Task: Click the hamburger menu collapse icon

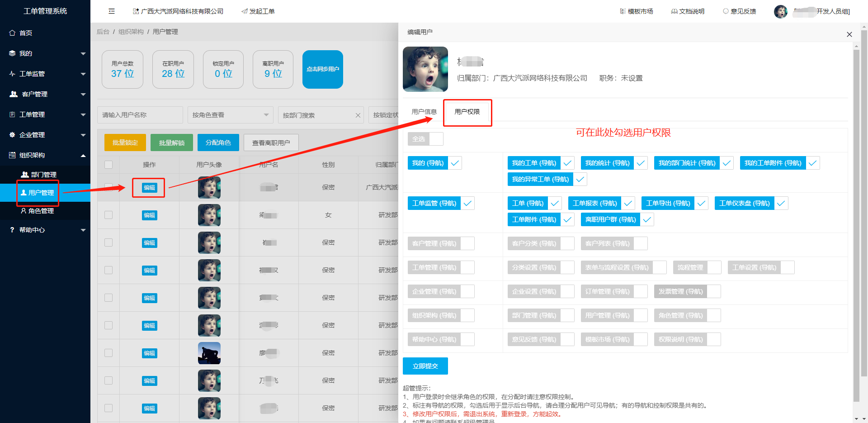Action: (x=112, y=11)
